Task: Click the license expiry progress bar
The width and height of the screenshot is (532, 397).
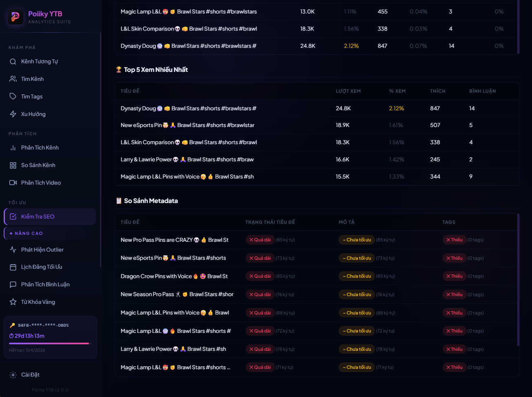Action: [49, 343]
